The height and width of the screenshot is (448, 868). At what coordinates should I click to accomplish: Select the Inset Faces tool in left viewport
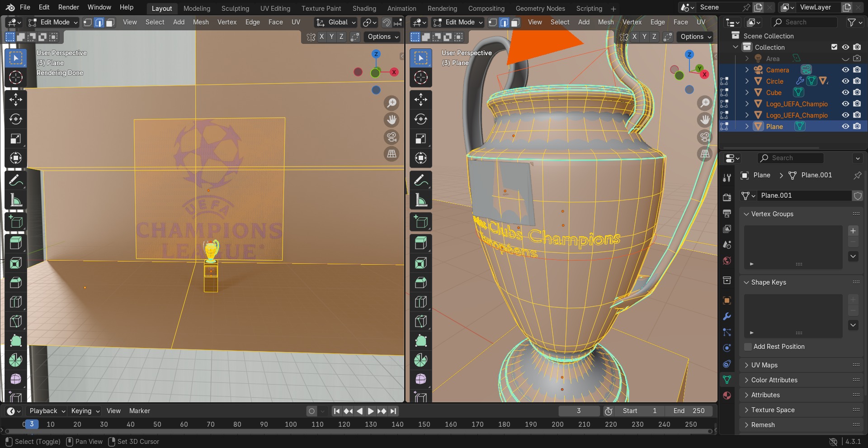(x=16, y=263)
